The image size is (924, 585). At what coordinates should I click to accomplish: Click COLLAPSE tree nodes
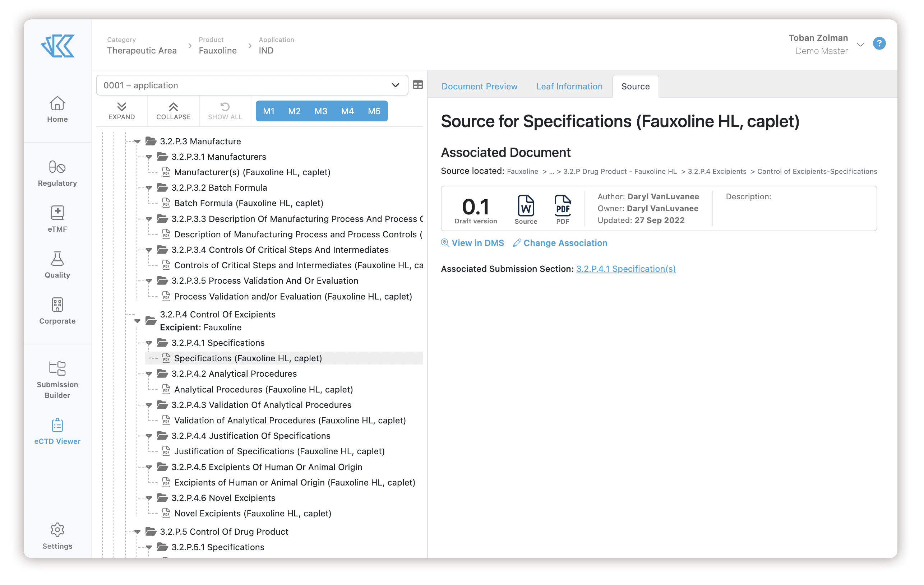pos(174,111)
